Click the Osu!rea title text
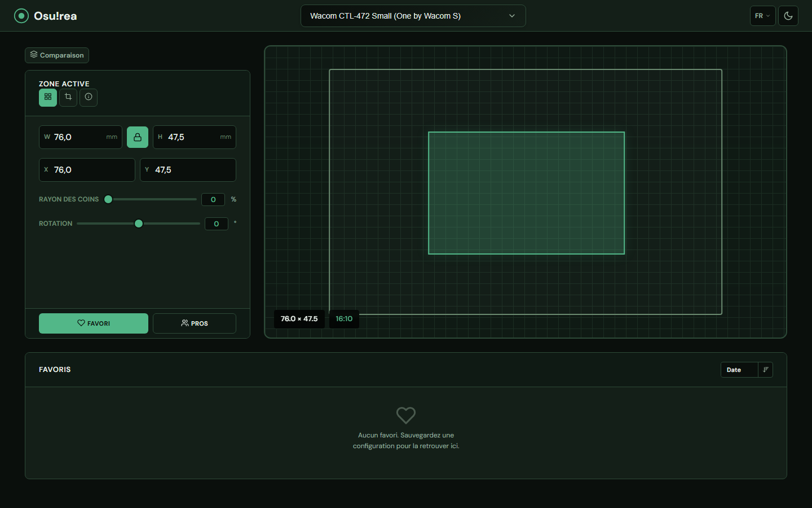 click(55, 15)
